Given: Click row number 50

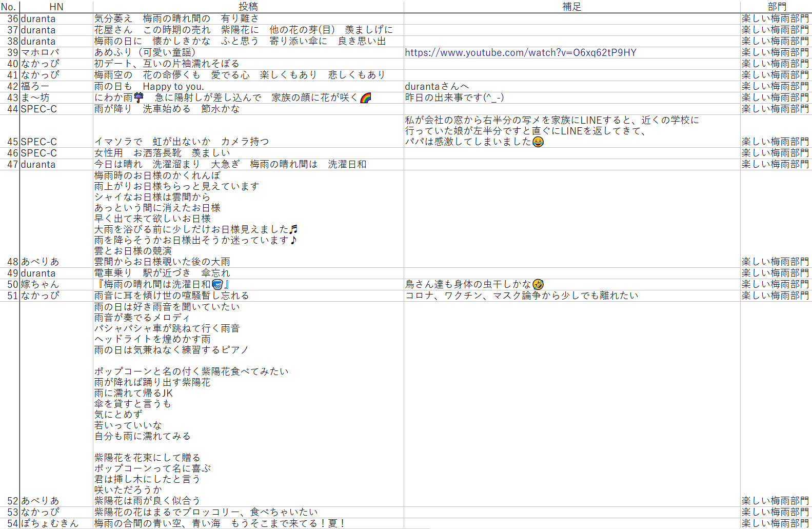Looking at the screenshot, I should pos(12,284).
